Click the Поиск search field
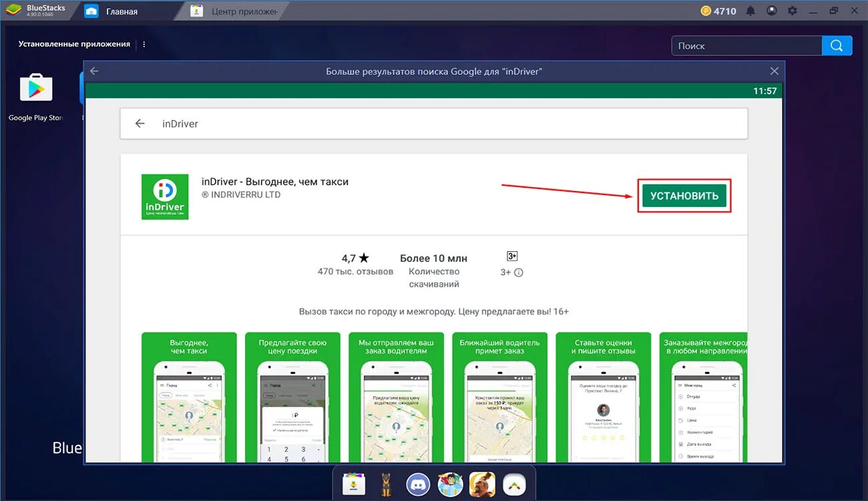Viewport: 868px width, 501px height. (x=747, y=45)
